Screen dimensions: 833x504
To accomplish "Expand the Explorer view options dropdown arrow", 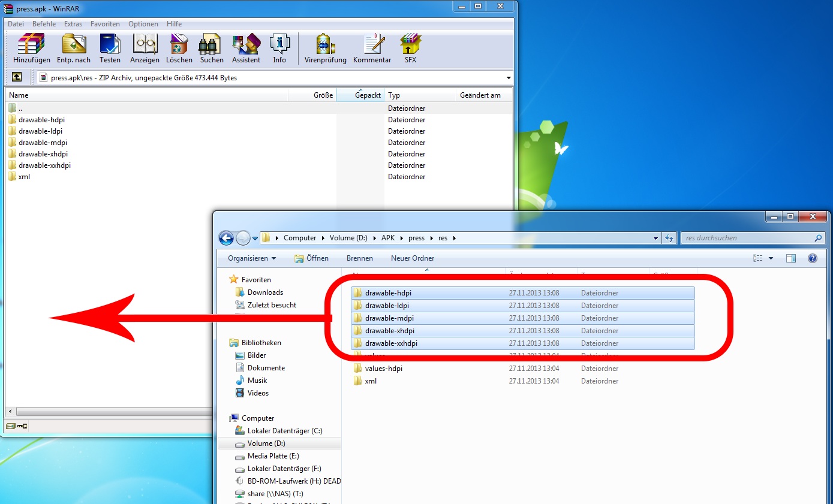I will 771,258.
